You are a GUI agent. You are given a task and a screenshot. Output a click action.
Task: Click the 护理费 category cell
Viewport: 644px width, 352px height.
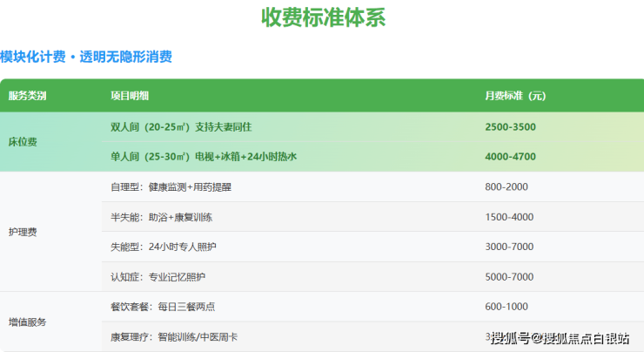(23, 232)
